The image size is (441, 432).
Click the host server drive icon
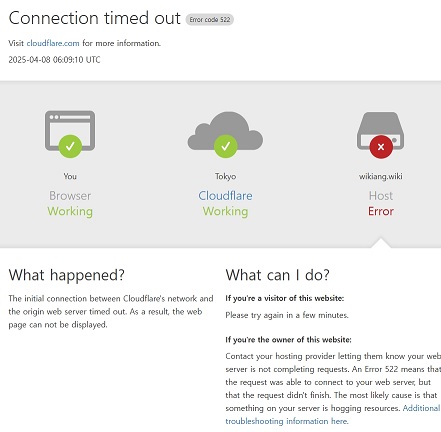pos(381,130)
